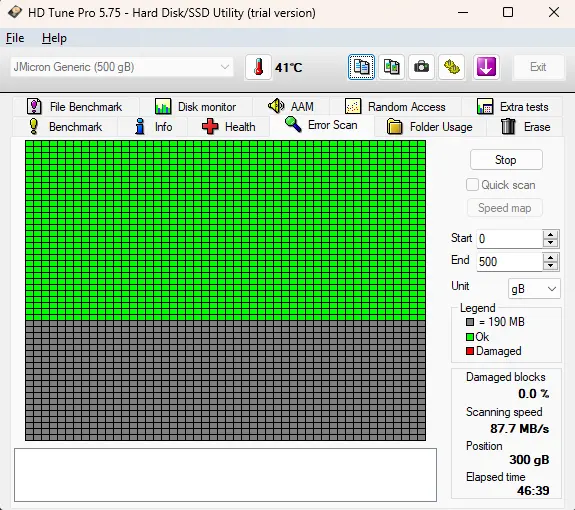Click the copy info to clipboard icon
This screenshot has width=575, height=510.
(x=361, y=67)
